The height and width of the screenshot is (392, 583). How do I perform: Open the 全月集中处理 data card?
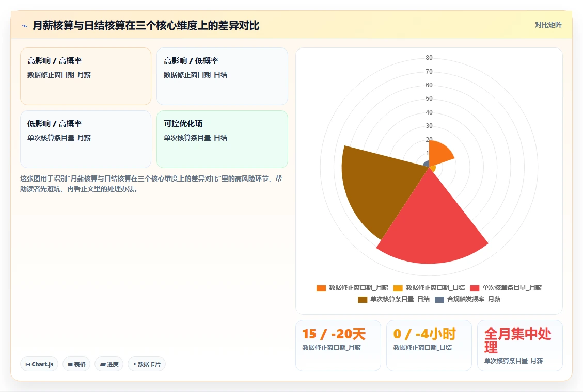coord(520,345)
